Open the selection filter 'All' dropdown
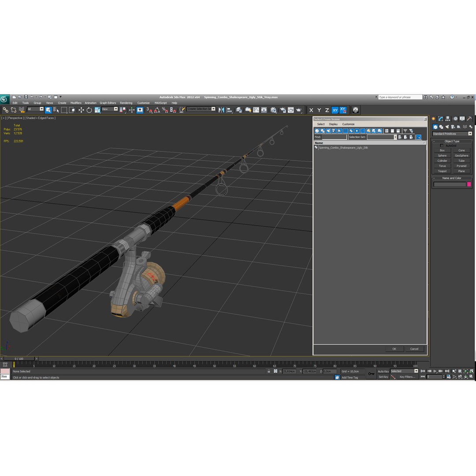The image size is (476, 476). click(x=41, y=109)
